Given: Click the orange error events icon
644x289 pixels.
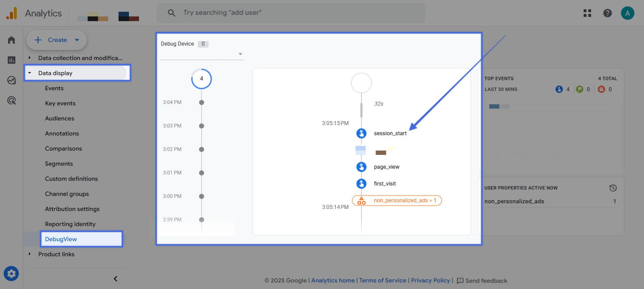Looking at the screenshot, I should pos(601,89).
